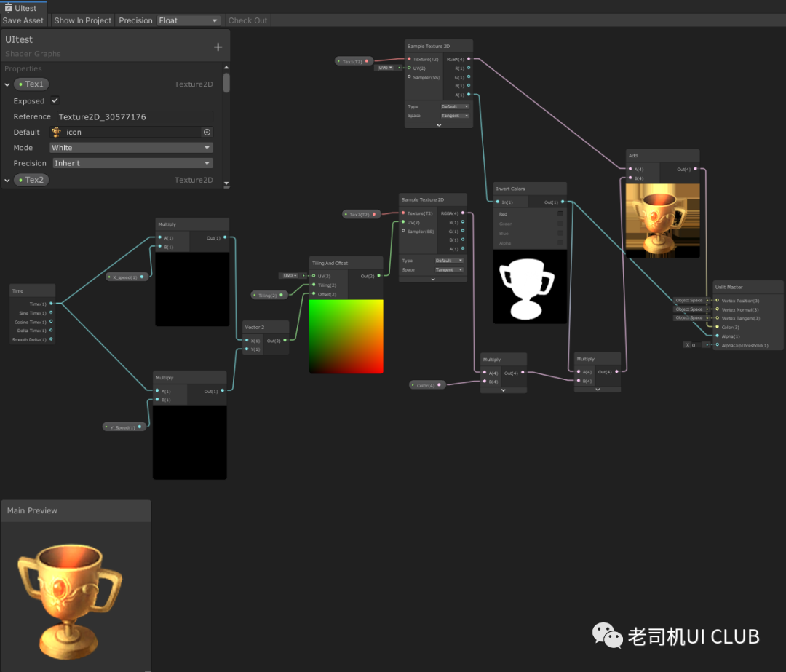Viewport: 786px width, 672px height.
Task: Enable Alpha channel in Invert Colors node
Action: [560, 242]
